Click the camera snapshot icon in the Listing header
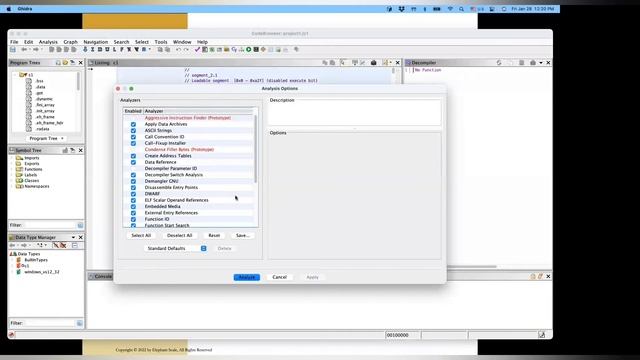 click(x=373, y=63)
